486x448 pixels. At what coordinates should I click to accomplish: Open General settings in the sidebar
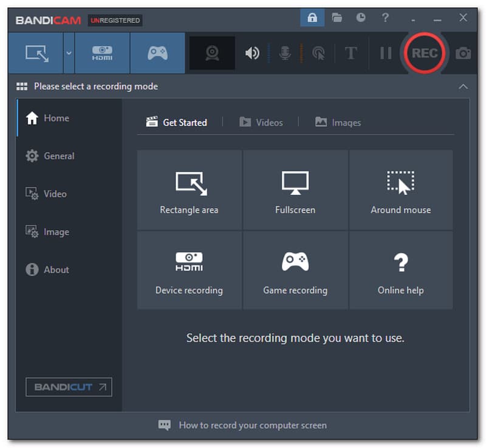(x=69, y=156)
